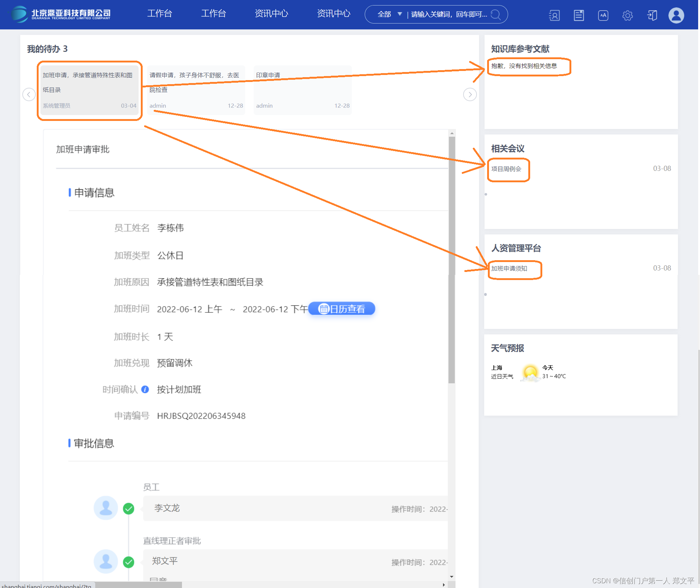Click the duration value 1 天
This screenshot has width=700, height=588.
[x=165, y=337]
